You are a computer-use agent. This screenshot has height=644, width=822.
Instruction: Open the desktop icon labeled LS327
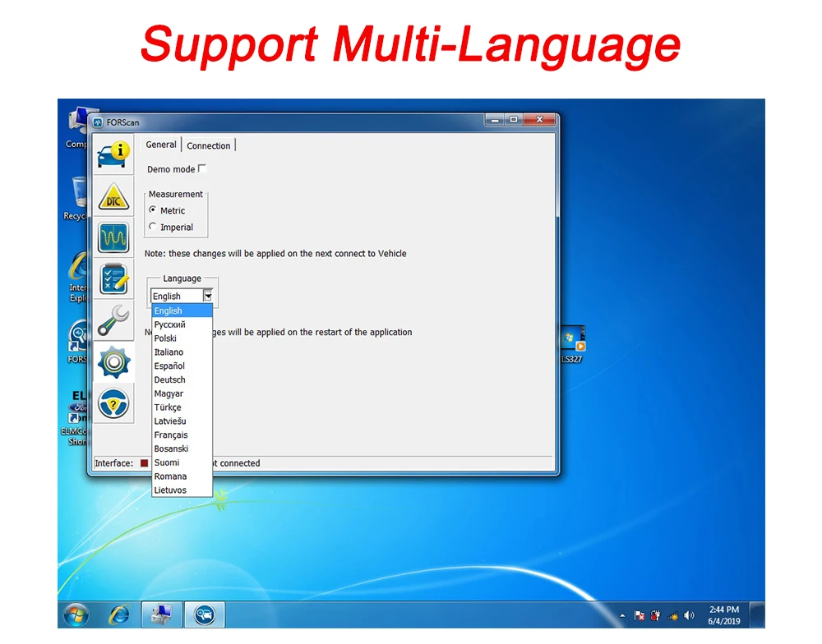click(x=572, y=344)
